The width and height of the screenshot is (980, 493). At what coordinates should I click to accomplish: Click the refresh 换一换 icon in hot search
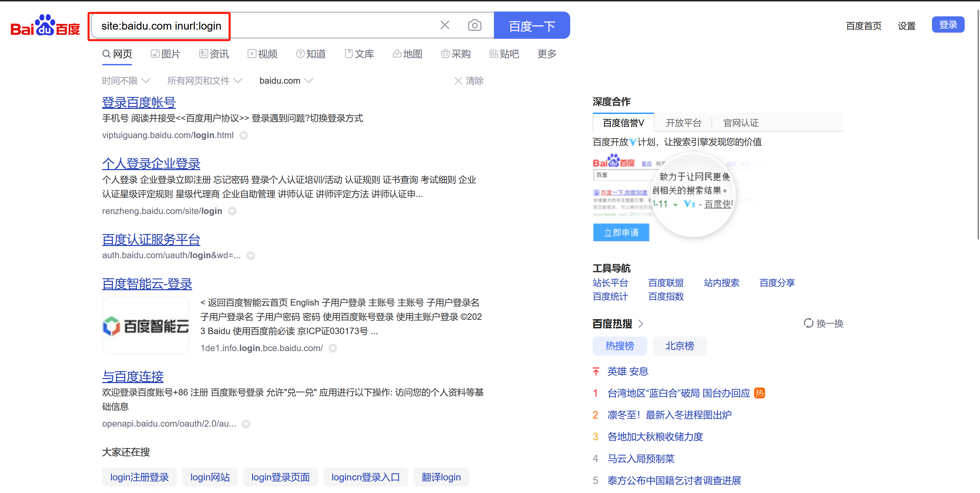tap(808, 323)
